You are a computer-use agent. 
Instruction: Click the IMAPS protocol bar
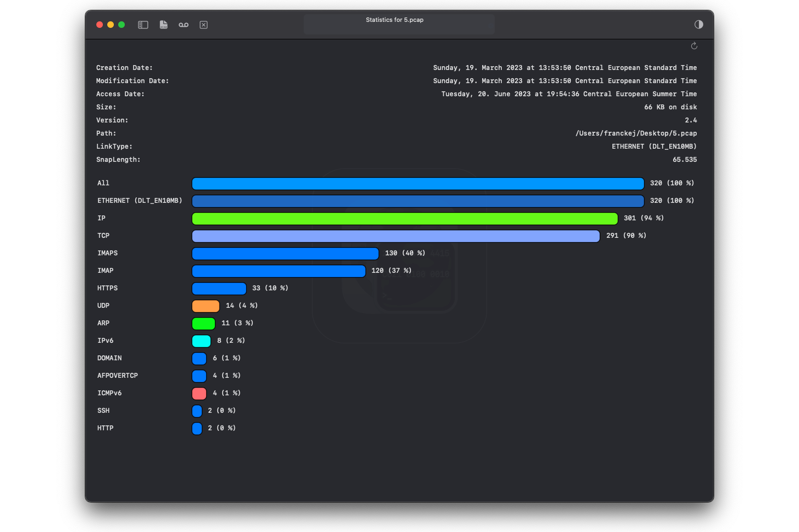(x=286, y=253)
